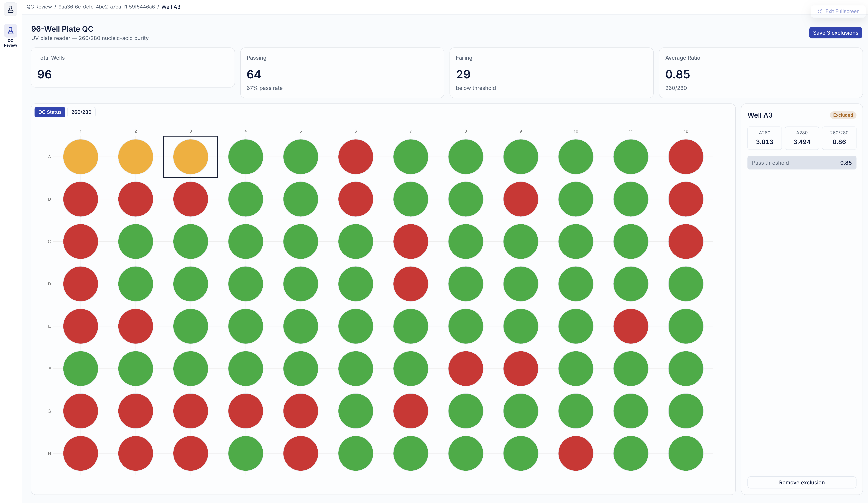868x503 pixels.
Task: Click the A280 value 3.494
Action: click(802, 142)
